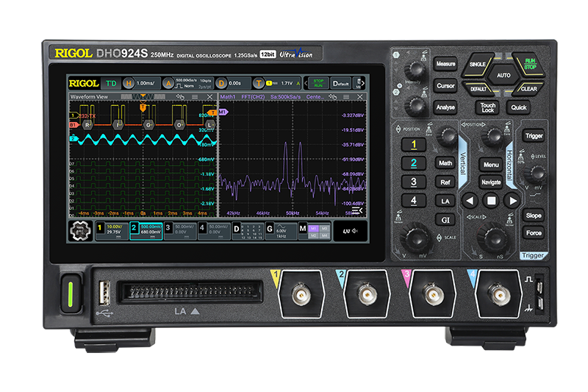
Task: Toggle channel 2 with front-panel button
Action: coord(413,163)
